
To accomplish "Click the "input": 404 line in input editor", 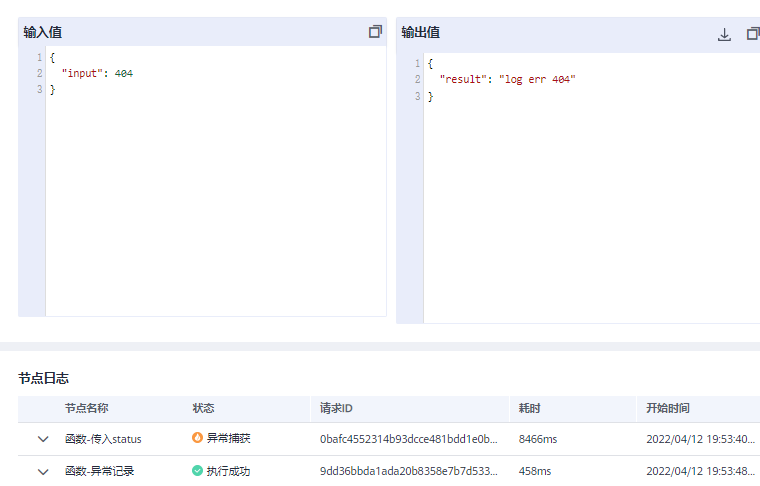I will pyautogui.click(x=97, y=74).
